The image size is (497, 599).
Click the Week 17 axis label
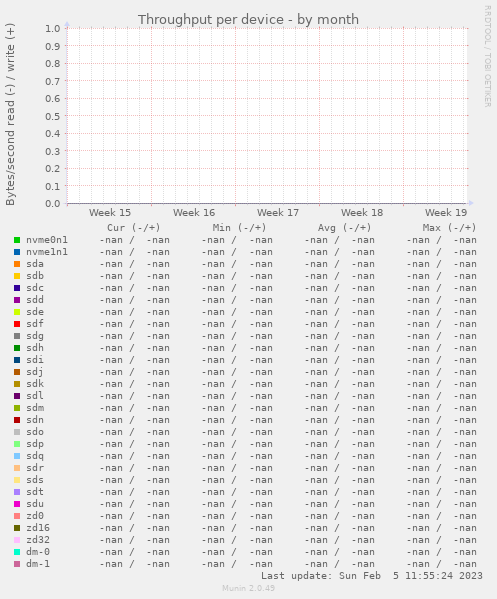(x=278, y=213)
